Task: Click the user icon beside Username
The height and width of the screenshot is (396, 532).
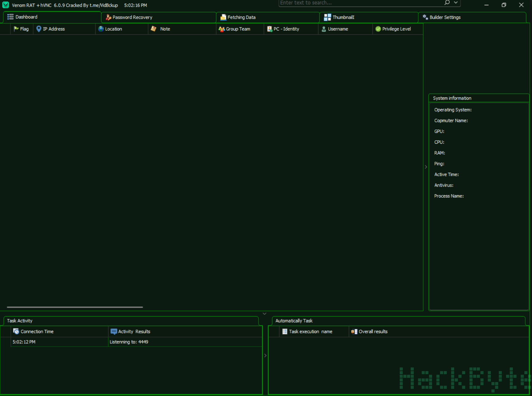Action: [x=324, y=29]
